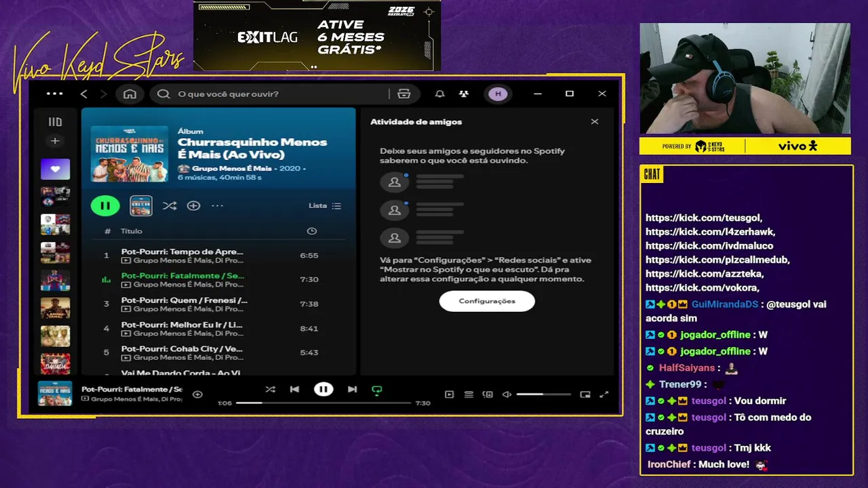Toggle the green repeat button
Viewport: 868px width, 488px height.
377,390
